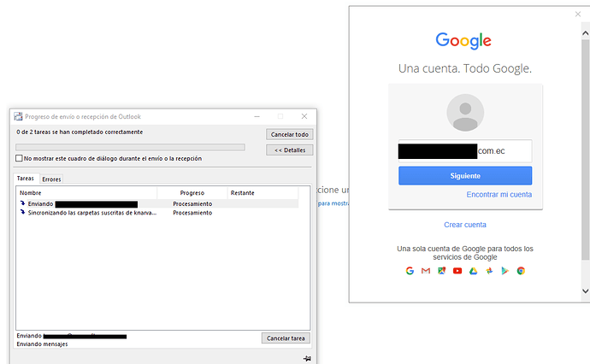Click the Google sign-in email field
The image size is (590, 364).
(465, 150)
